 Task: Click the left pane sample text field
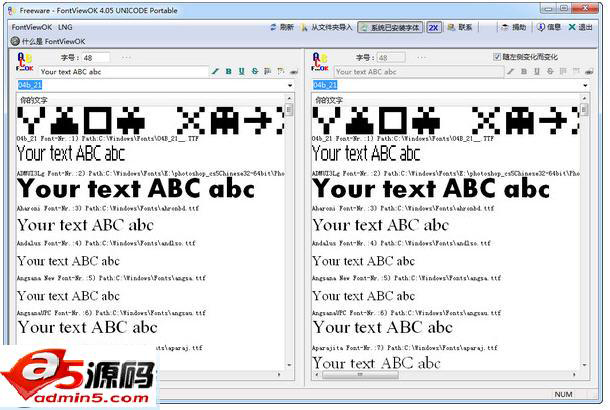(124, 72)
